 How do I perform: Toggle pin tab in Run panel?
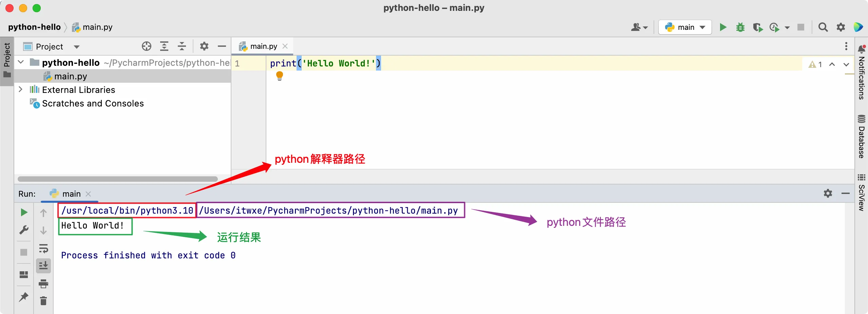[24, 297]
